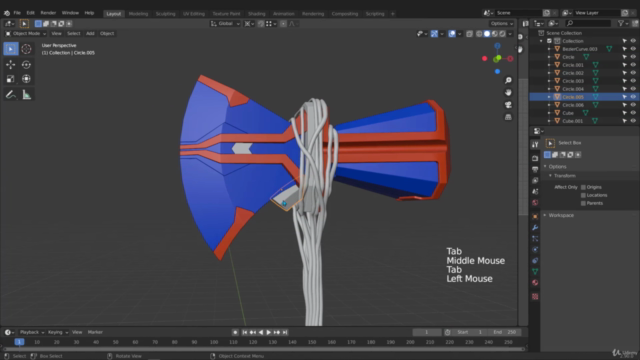Open the Material properties tab icon

[x=535, y=282]
